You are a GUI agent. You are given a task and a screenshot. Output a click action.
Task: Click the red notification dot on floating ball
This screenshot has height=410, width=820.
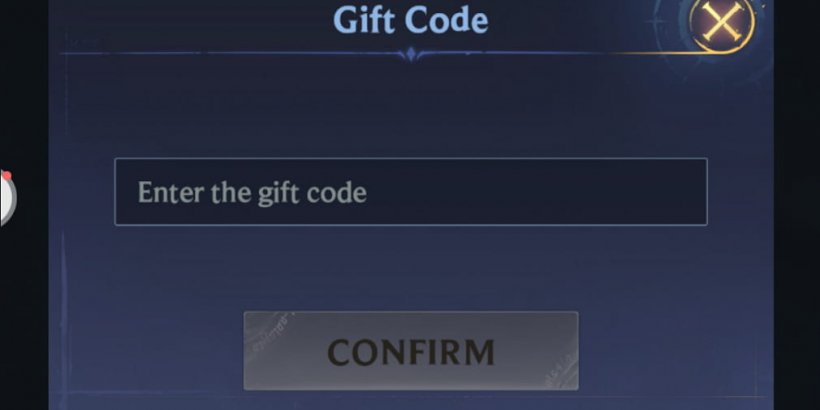[x=6, y=175]
